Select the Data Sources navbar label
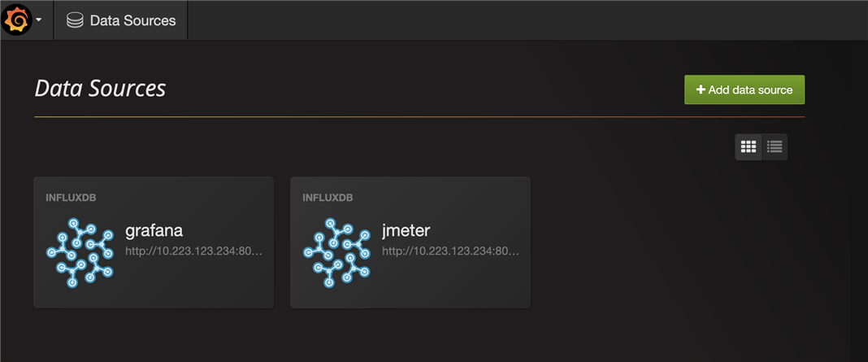868x362 pixels. tap(132, 20)
